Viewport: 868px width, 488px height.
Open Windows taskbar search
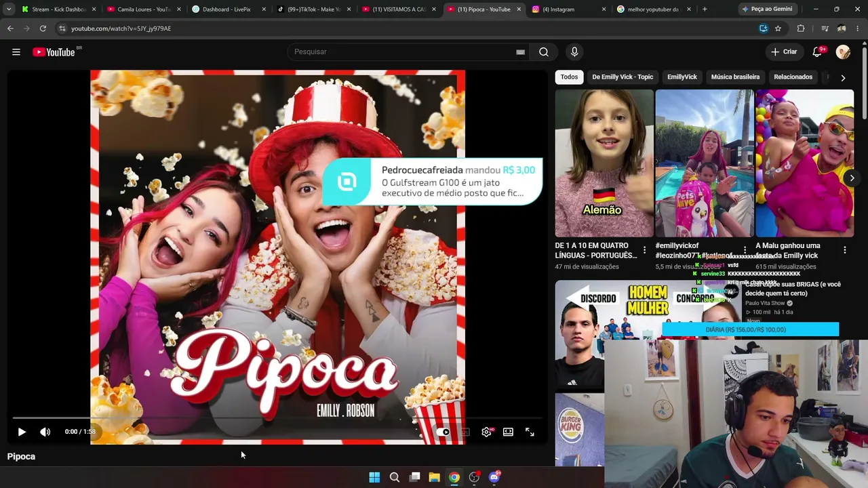394,477
